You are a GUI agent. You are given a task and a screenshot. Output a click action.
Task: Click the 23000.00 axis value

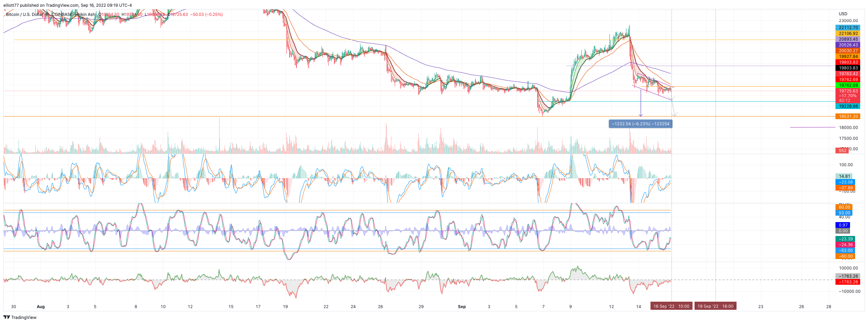[848, 21]
